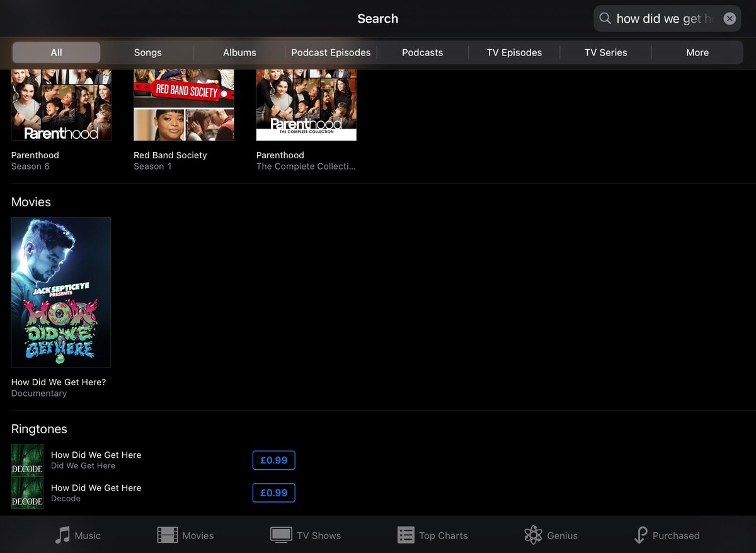Buy the Decode ringtone for £0.99

tap(273, 493)
